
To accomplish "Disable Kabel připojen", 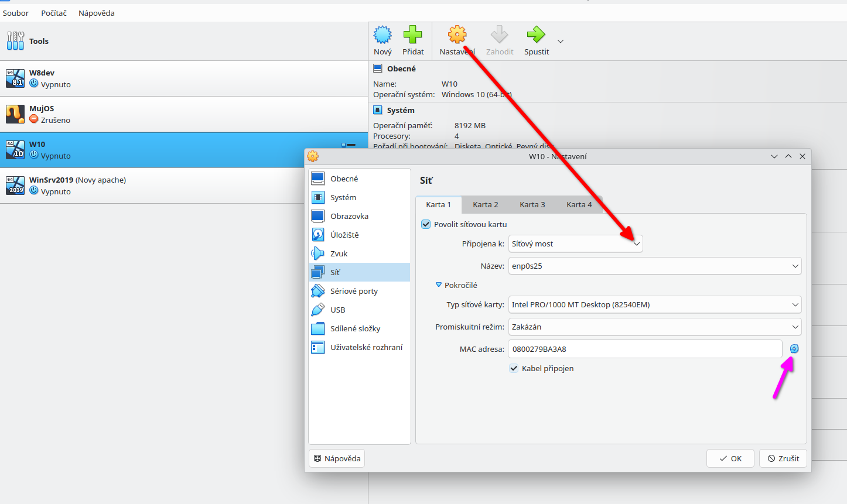I will click(x=514, y=368).
